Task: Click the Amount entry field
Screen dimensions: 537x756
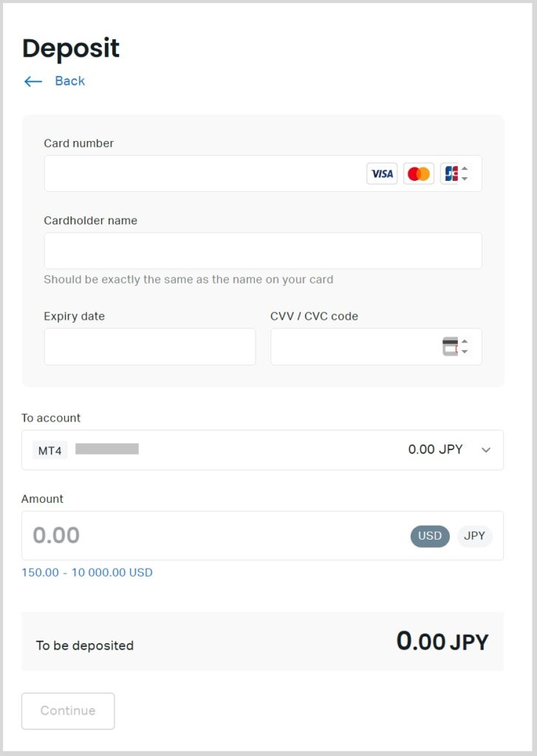Action: [214, 536]
